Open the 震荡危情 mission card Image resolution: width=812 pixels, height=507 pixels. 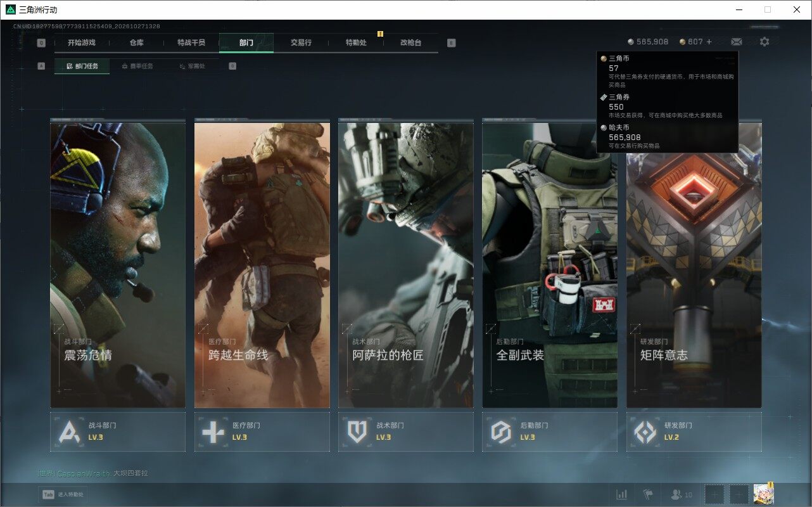(x=118, y=265)
